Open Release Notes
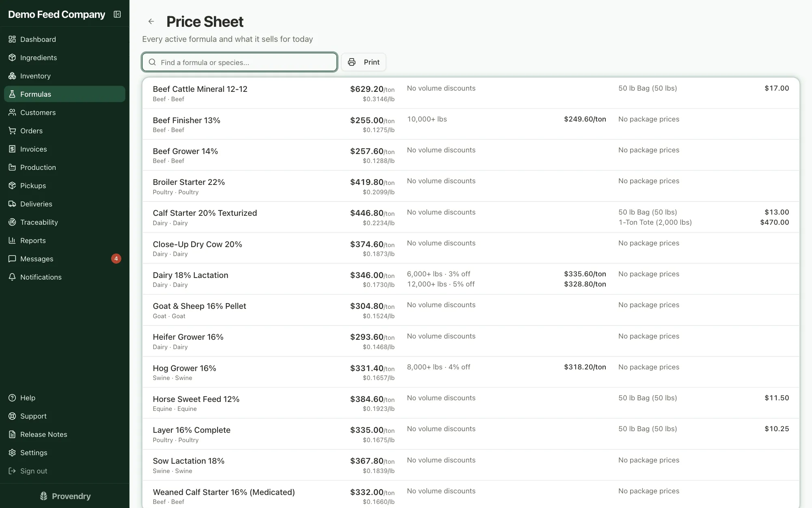The height and width of the screenshot is (508, 812). point(65,434)
